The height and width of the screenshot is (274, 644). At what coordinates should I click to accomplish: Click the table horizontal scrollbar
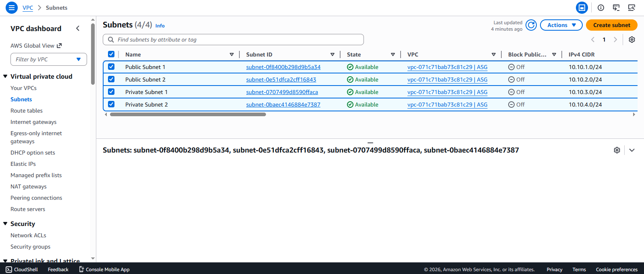coord(188,115)
